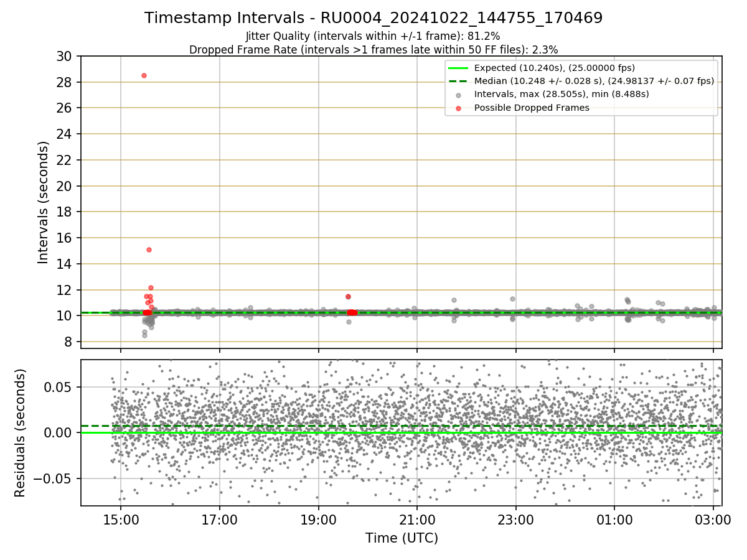Click legend entry 'Expected (10.240s), (25.00000 fps)'
The height and width of the screenshot is (560, 747).
(555, 68)
